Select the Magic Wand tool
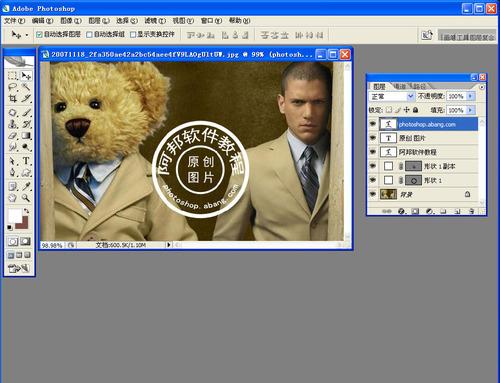 pyautogui.click(x=26, y=87)
